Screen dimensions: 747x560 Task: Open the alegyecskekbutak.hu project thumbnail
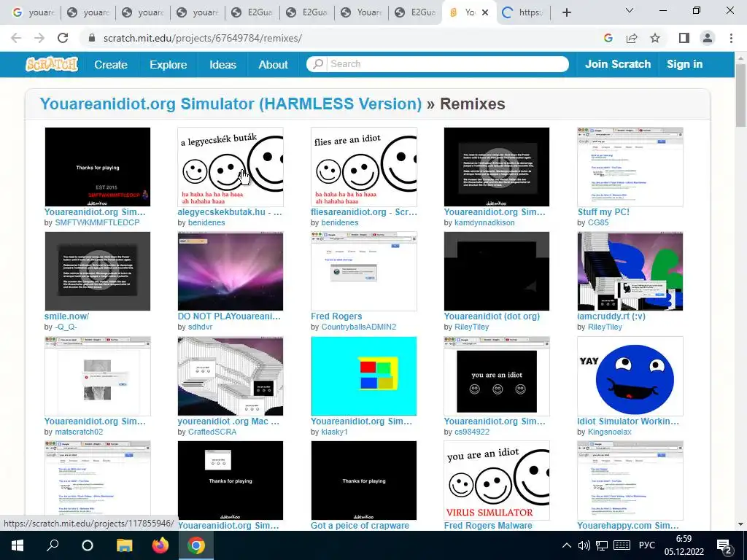click(230, 167)
